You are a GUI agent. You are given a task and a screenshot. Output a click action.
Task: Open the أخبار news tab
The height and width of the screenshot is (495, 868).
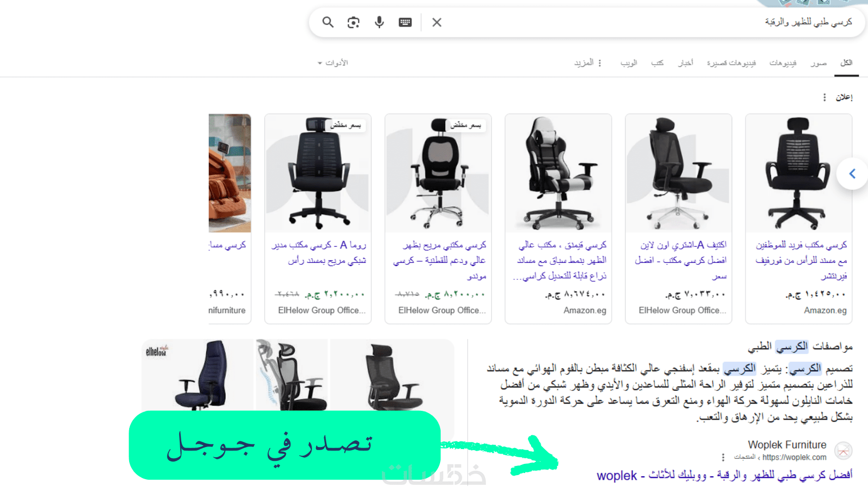pyautogui.click(x=685, y=63)
